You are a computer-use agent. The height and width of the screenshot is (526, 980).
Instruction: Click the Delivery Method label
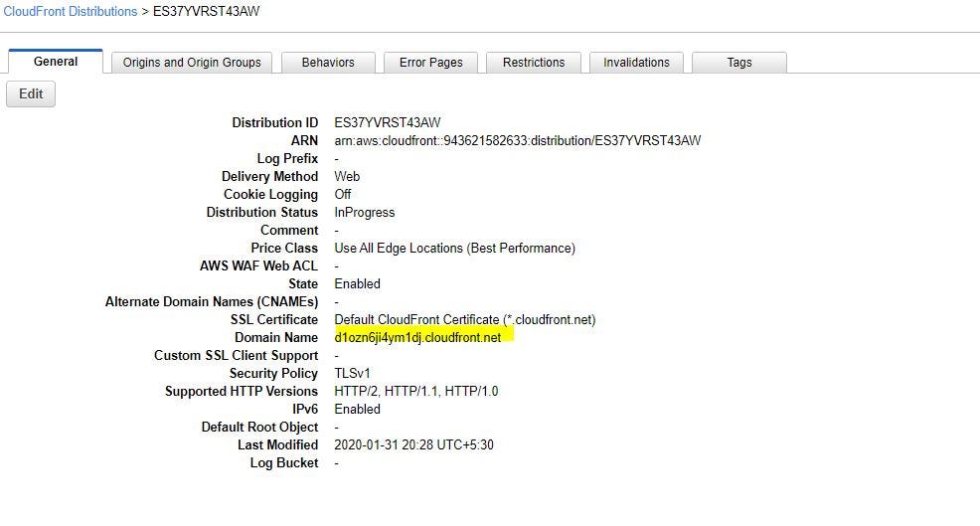pyautogui.click(x=269, y=176)
